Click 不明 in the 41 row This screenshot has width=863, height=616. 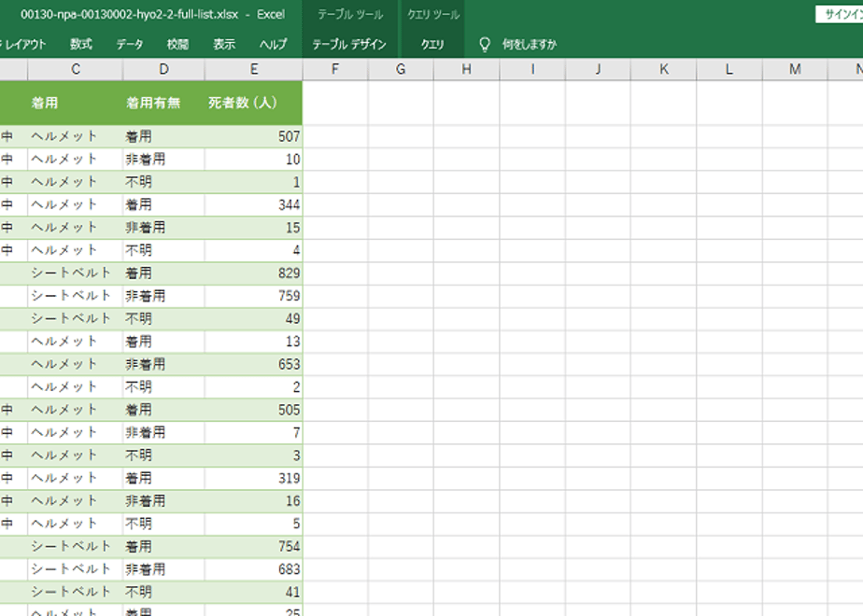[138, 593]
